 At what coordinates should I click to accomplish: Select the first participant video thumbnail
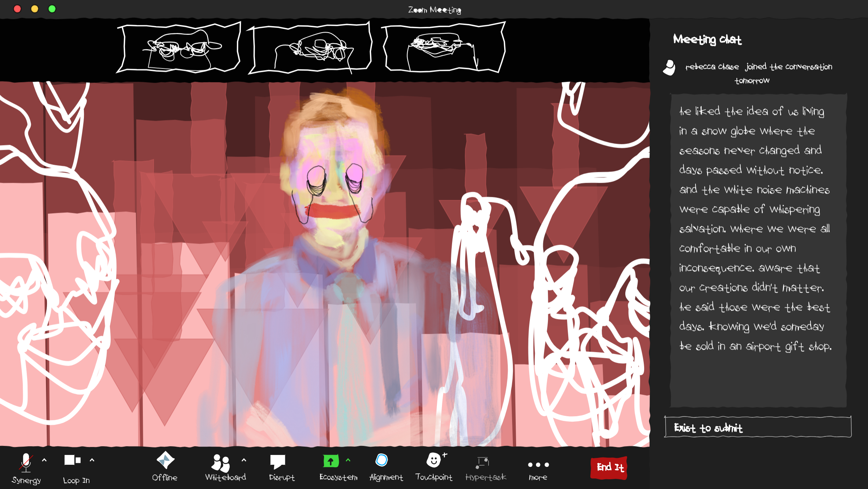(x=179, y=48)
